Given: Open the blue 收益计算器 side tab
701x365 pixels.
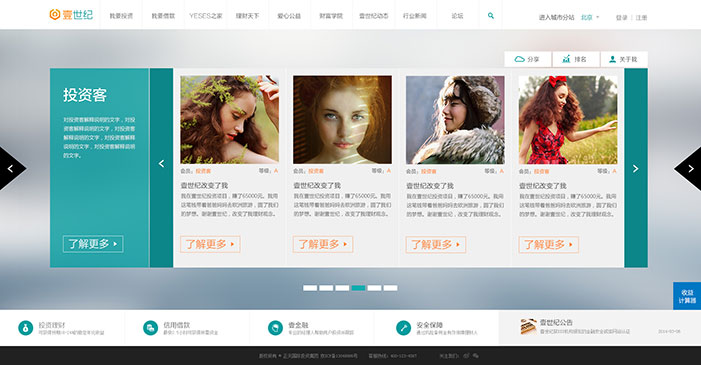Looking at the screenshot, I should click(x=687, y=296).
